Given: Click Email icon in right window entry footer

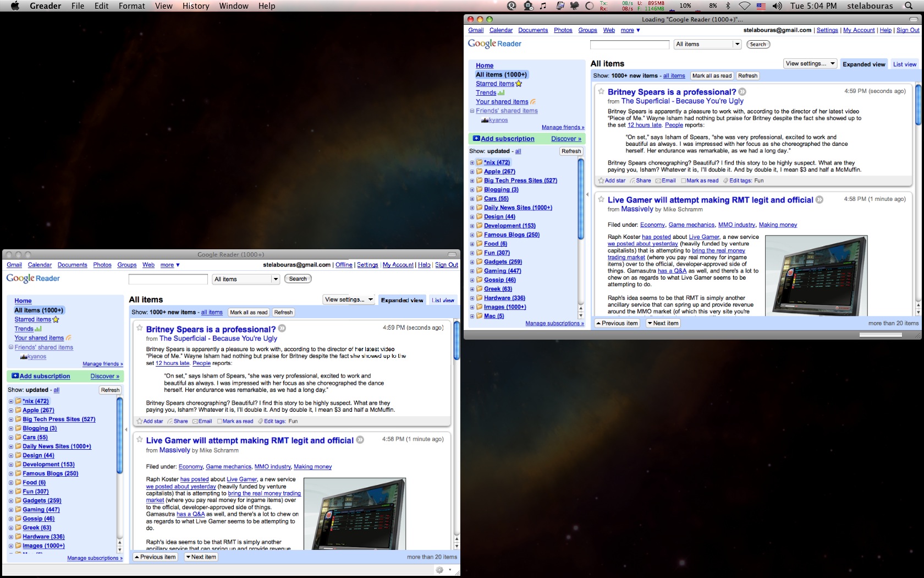Looking at the screenshot, I should 658,181.
